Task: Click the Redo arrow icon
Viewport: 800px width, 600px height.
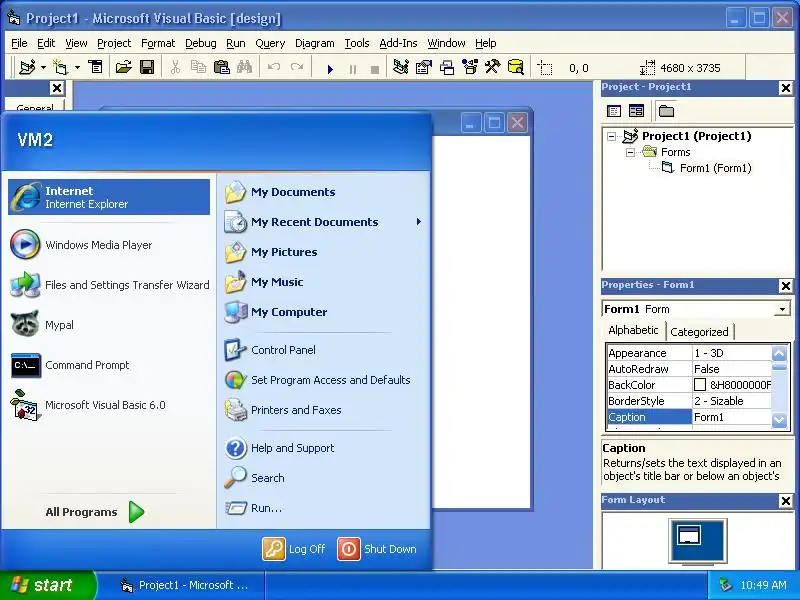Action: tap(297, 67)
